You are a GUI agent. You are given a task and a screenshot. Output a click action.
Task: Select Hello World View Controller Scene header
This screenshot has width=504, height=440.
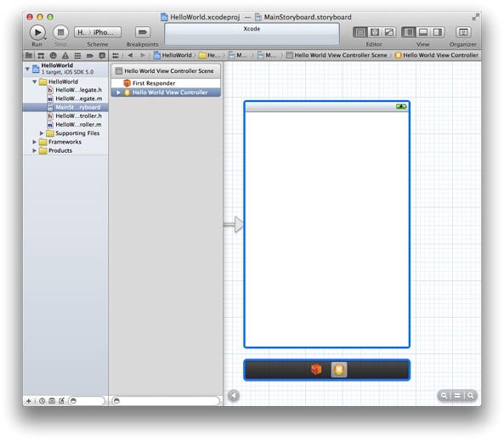[x=166, y=71]
